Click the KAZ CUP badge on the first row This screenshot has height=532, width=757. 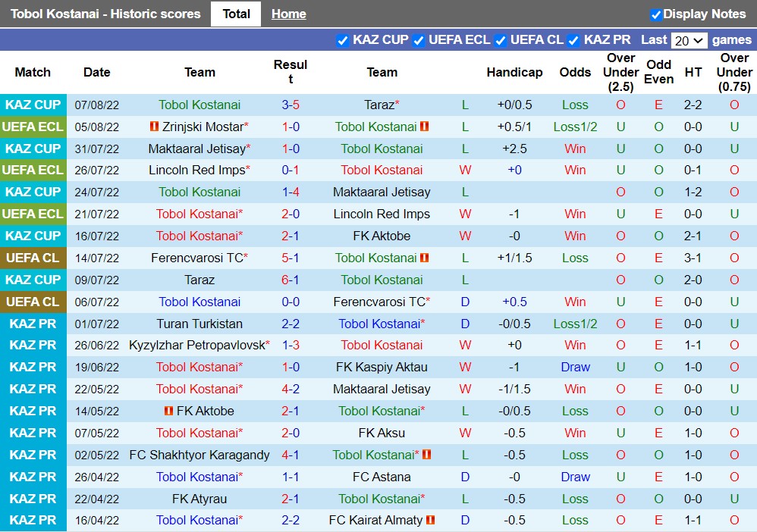click(33, 105)
